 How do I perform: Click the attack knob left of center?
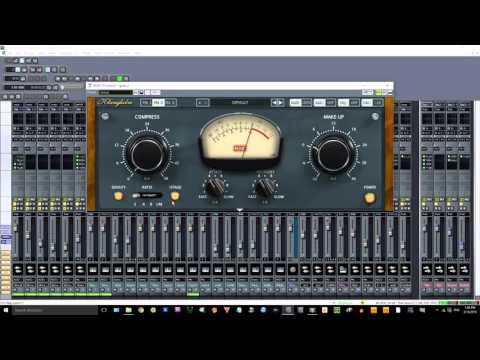pos(215,187)
